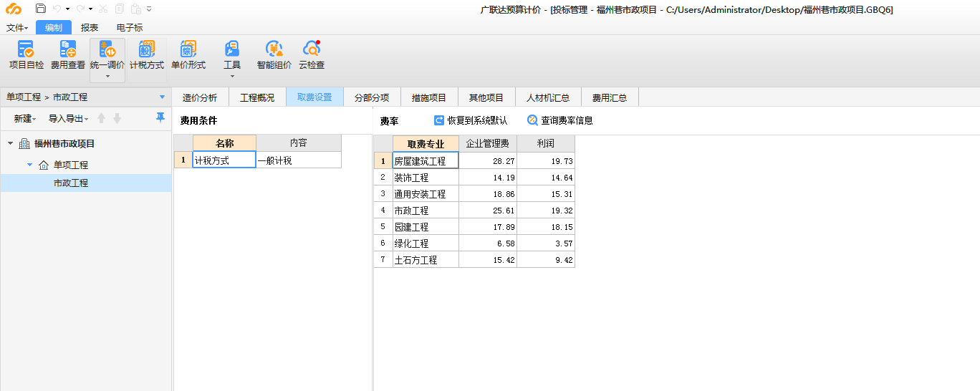Screen dimensions: 980x391
Task: Click the undo arrow icon
Action: [57, 9]
